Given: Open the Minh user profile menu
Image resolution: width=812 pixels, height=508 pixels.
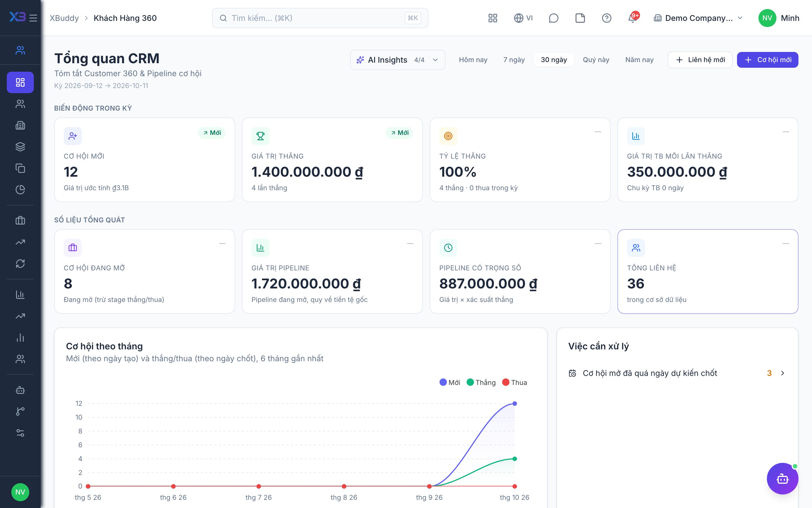Looking at the screenshot, I should pyautogui.click(x=778, y=18).
